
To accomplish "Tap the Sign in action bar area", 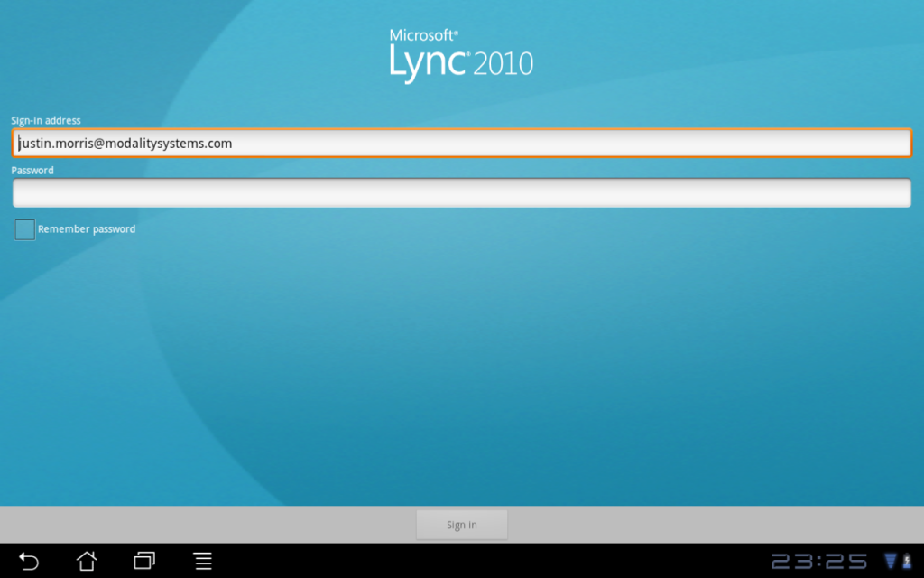I will pos(461,524).
